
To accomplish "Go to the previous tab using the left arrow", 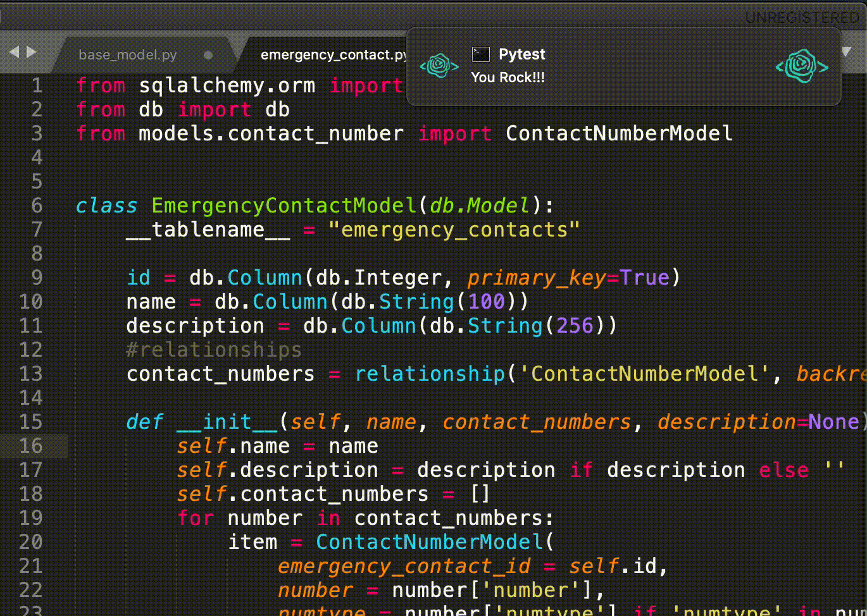I will coord(14,52).
